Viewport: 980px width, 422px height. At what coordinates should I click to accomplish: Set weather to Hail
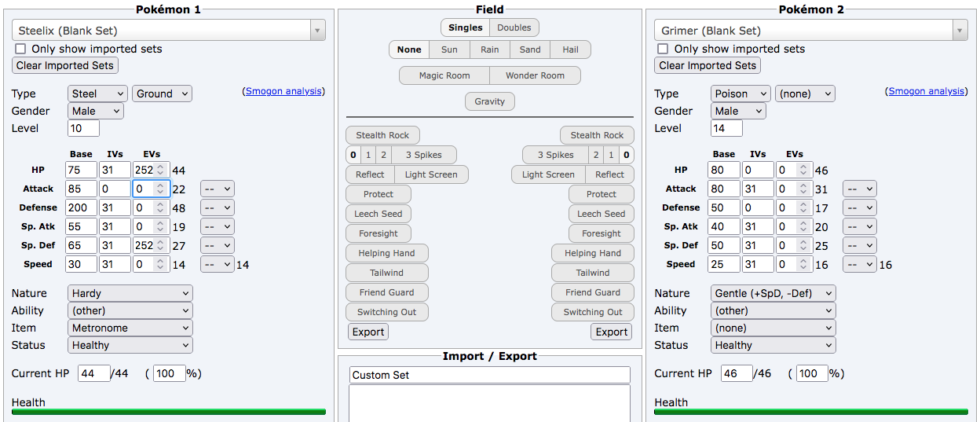[x=571, y=50]
